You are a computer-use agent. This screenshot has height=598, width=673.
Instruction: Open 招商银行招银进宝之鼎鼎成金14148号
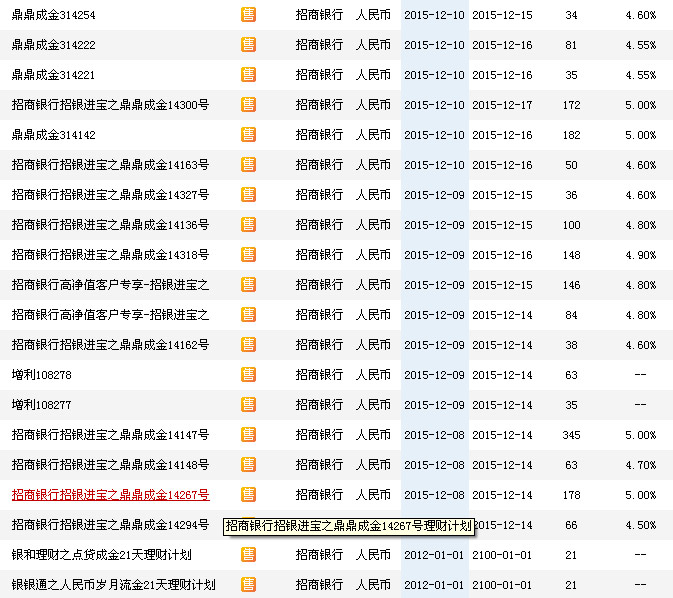click(x=110, y=465)
